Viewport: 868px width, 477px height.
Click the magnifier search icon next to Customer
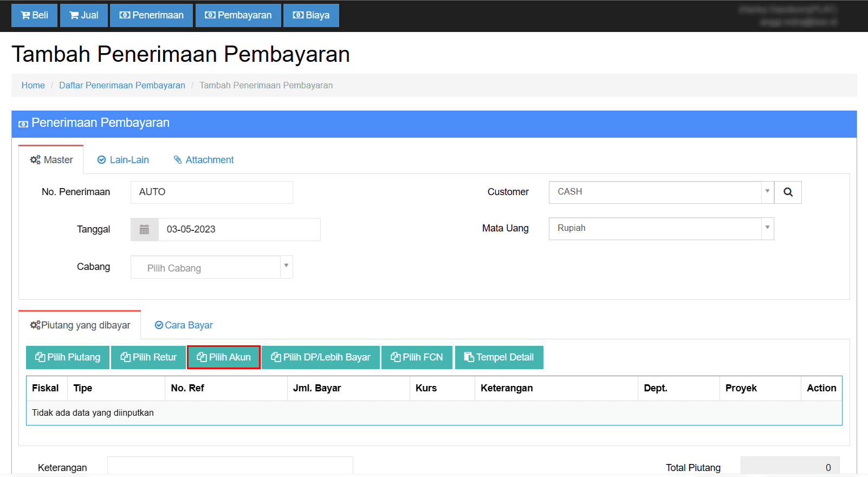[788, 192]
